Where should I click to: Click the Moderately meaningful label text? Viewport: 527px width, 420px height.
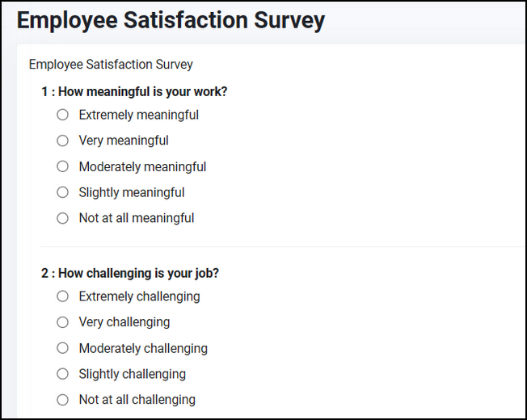tap(142, 167)
